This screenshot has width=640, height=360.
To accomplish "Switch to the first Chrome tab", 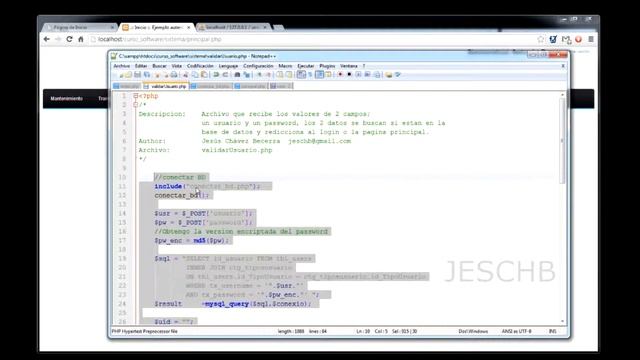I will [x=80, y=27].
